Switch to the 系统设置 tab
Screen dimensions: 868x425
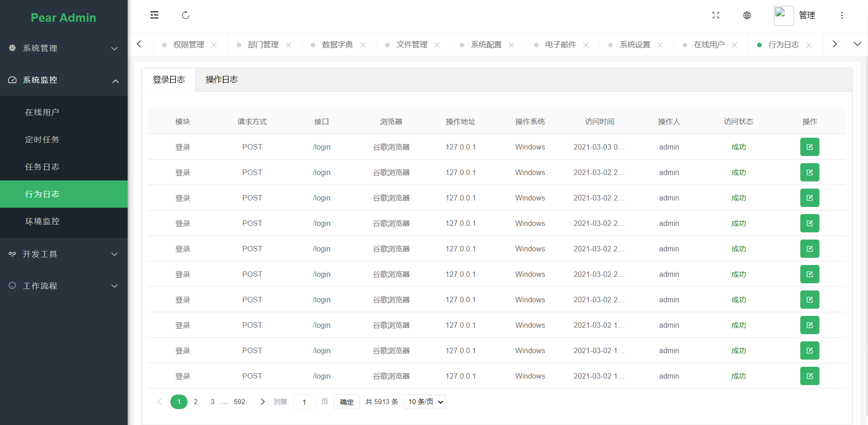click(635, 45)
